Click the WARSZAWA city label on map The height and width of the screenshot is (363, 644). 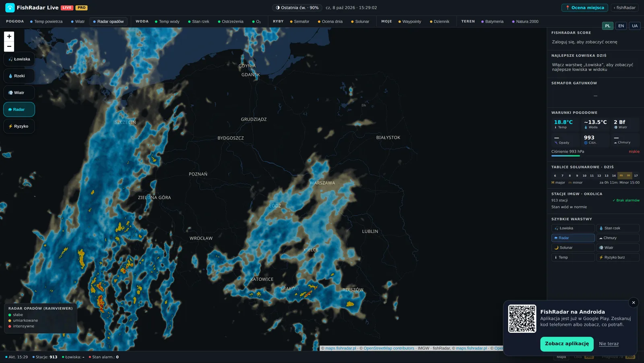point(322,183)
